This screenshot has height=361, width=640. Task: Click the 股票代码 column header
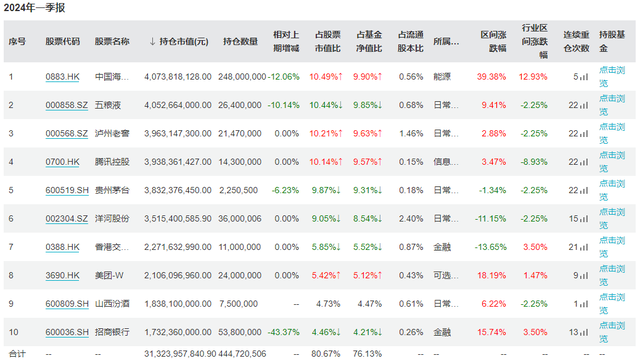[62, 41]
